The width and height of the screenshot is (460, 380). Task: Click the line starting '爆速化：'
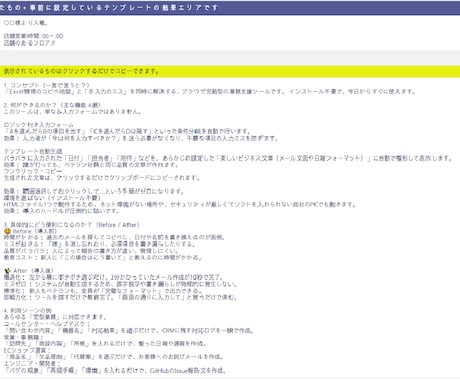(114, 277)
